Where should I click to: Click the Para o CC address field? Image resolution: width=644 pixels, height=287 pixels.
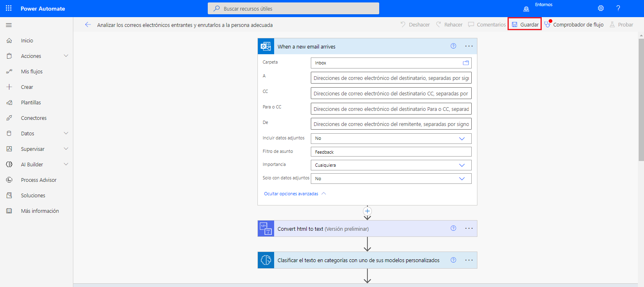point(391,109)
